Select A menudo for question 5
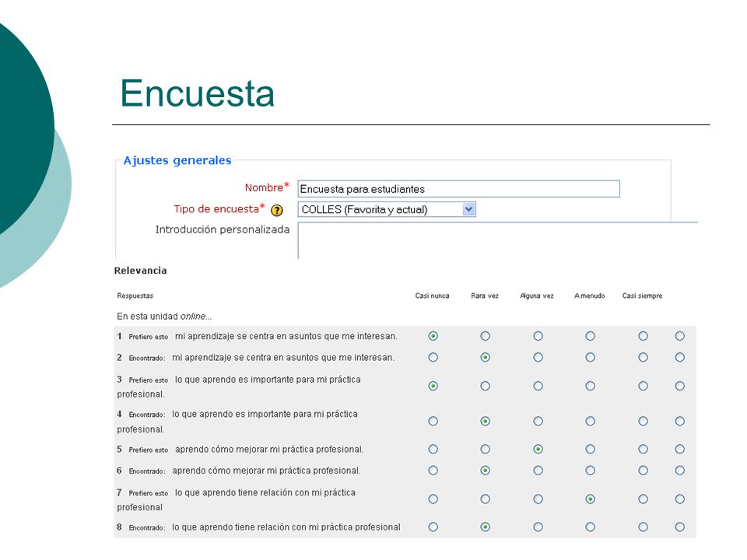747x560 pixels. tap(591, 449)
